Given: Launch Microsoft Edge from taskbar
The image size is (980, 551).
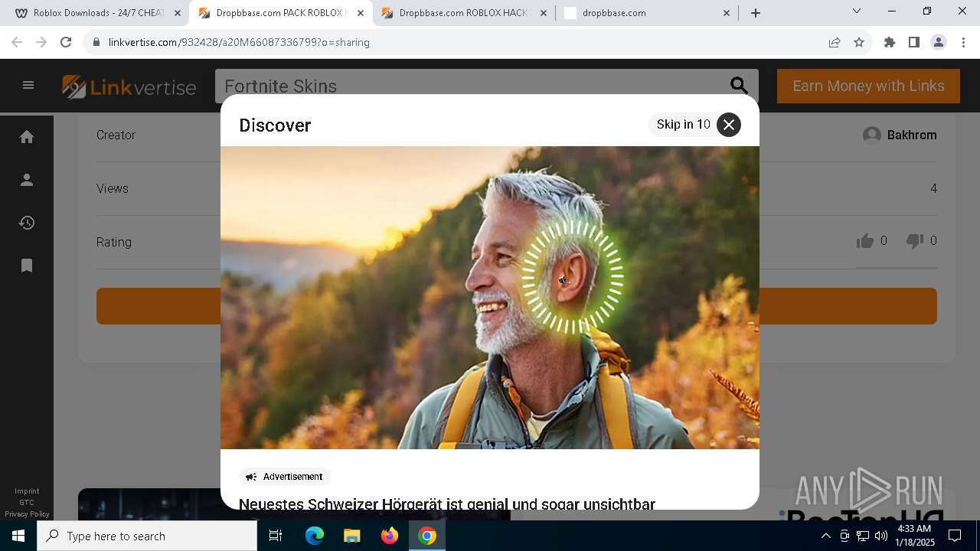Looking at the screenshot, I should (x=315, y=536).
